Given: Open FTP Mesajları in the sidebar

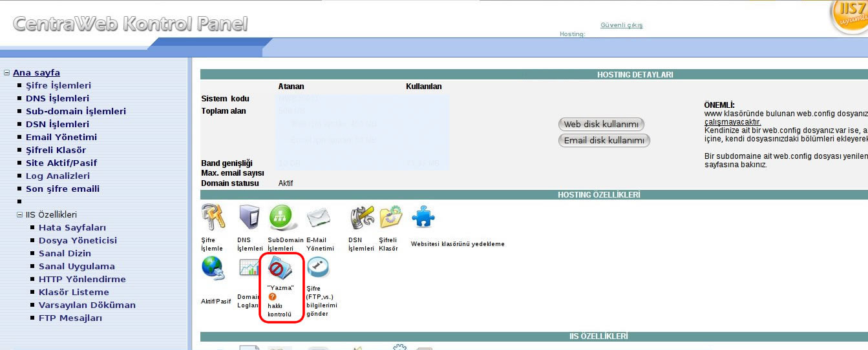Looking at the screenshot, I should coord(70,318).
